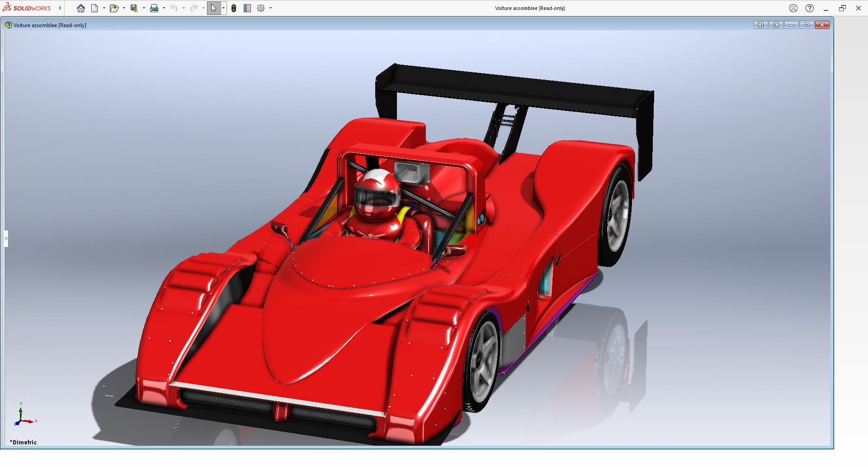Expand the Save dropdown arrow
868x467 pixels.
[144, 8]
